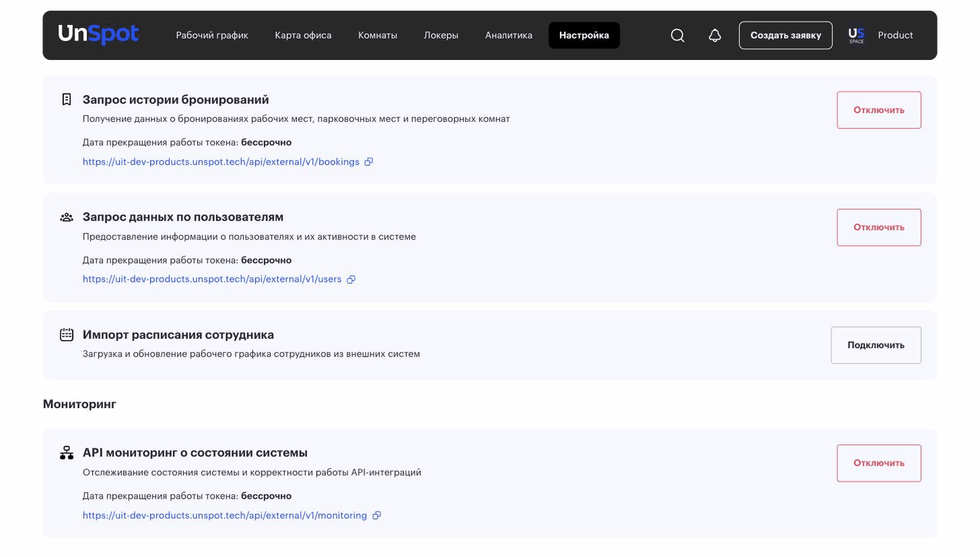Select the Настройка tab
The image size is (980, 557).
[x=584, y=36]
